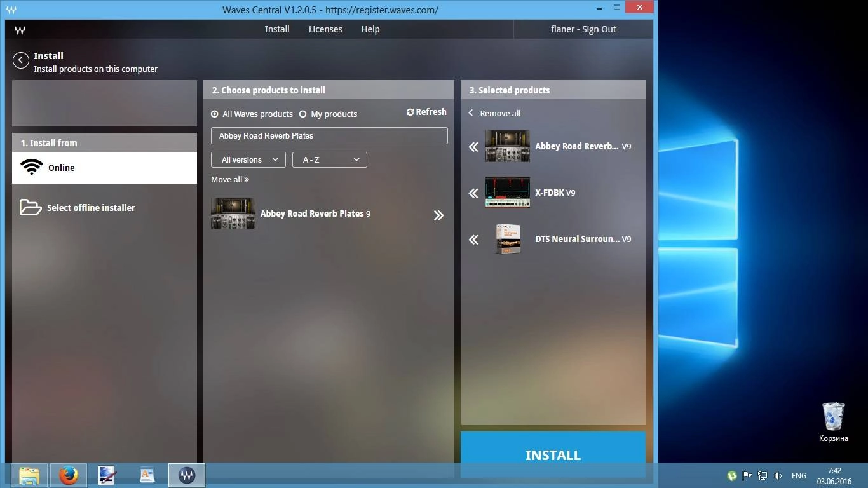Click the Action Center flag tray icon
Screen dimensions: 868x488
tap(747, 476)
